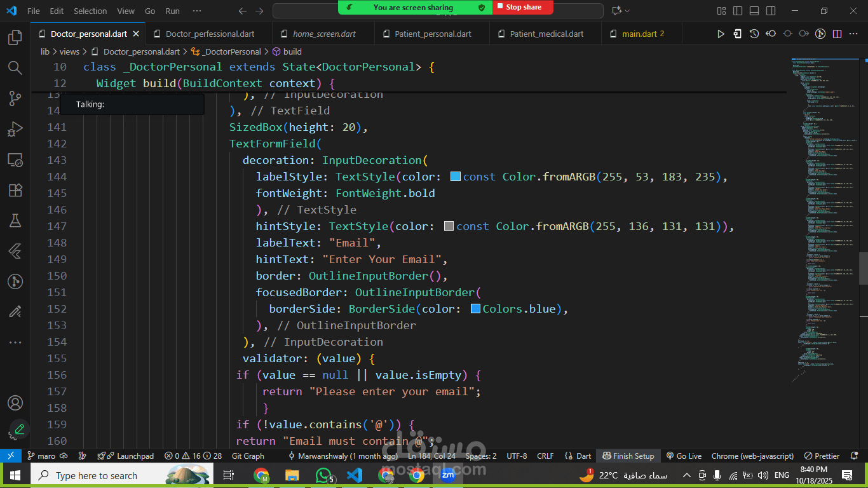Switch to Doctor_perfessional.dart tab

pos(208,34)
